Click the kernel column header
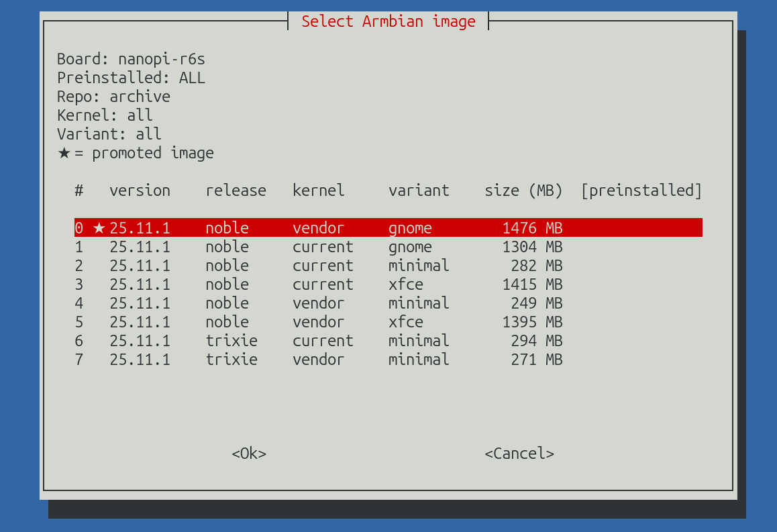Screen dimensions: 777x532 pyautogui.click(x=318, y=191)
